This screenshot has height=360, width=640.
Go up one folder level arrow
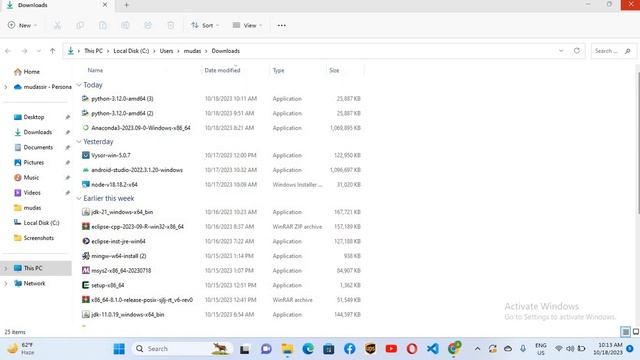tap(52, 51)
